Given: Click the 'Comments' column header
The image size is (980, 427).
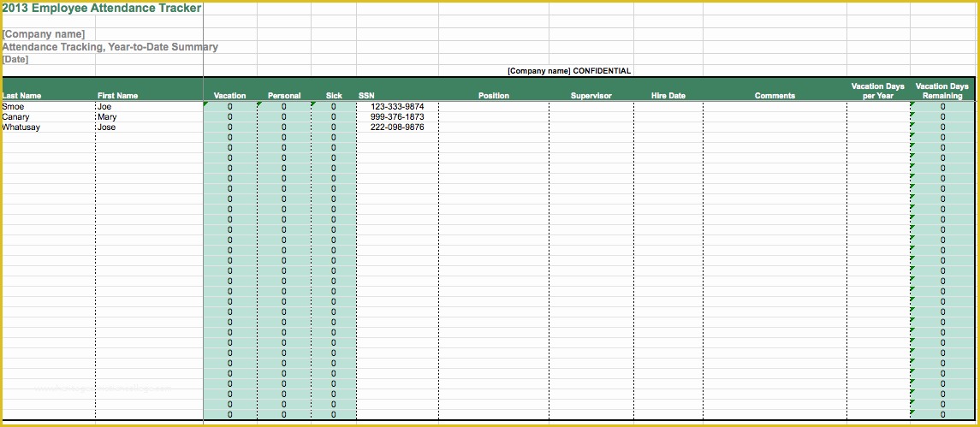Looking at the screenshot, I should tap(775, 96).
